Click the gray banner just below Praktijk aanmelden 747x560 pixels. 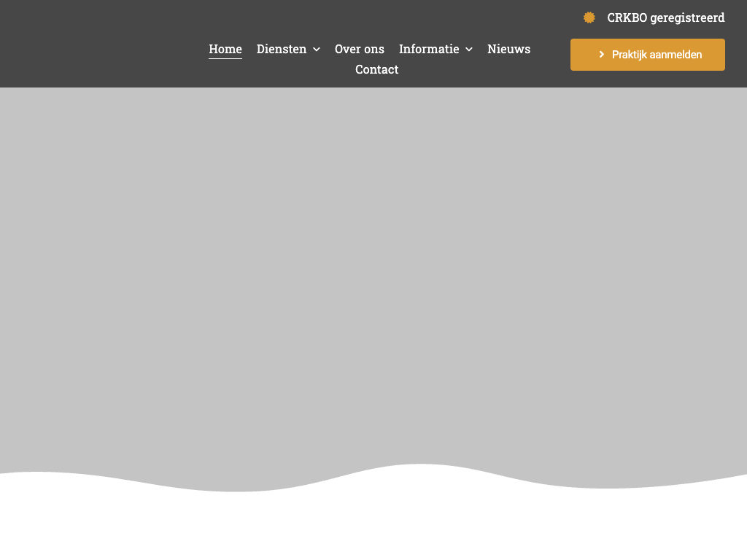pos(648,102)
